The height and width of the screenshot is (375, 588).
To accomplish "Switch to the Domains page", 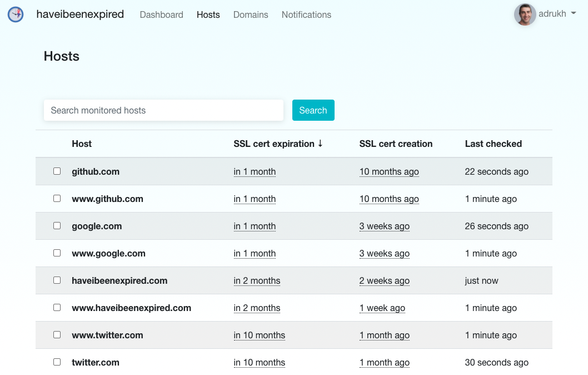I will (251, 14).
